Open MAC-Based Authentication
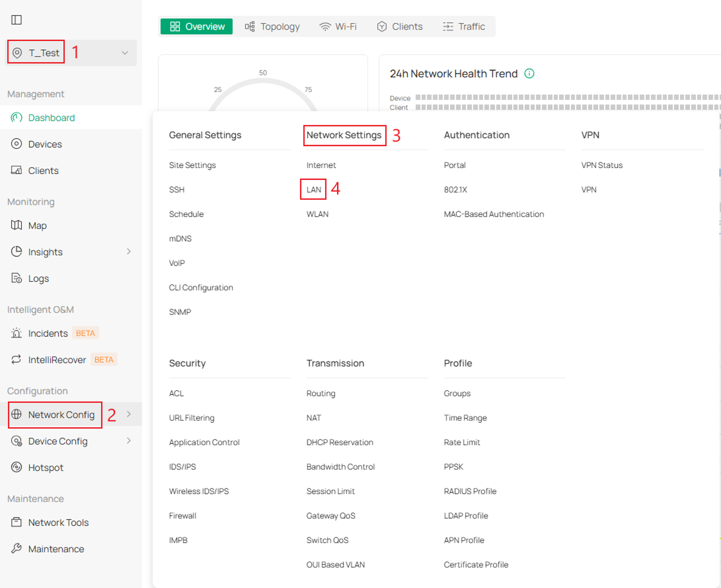 494,214
